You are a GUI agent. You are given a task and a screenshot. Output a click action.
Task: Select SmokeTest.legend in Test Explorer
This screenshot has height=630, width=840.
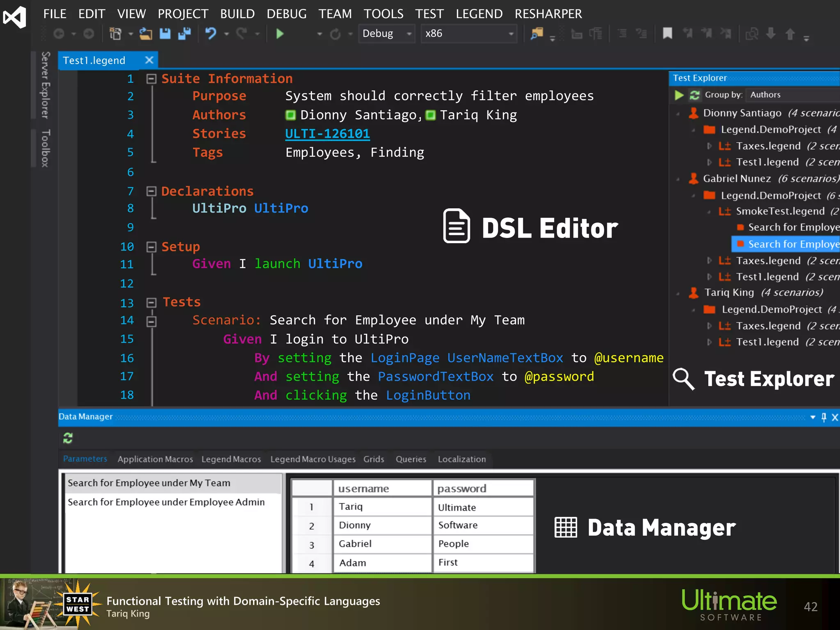[x=780, y=212]
